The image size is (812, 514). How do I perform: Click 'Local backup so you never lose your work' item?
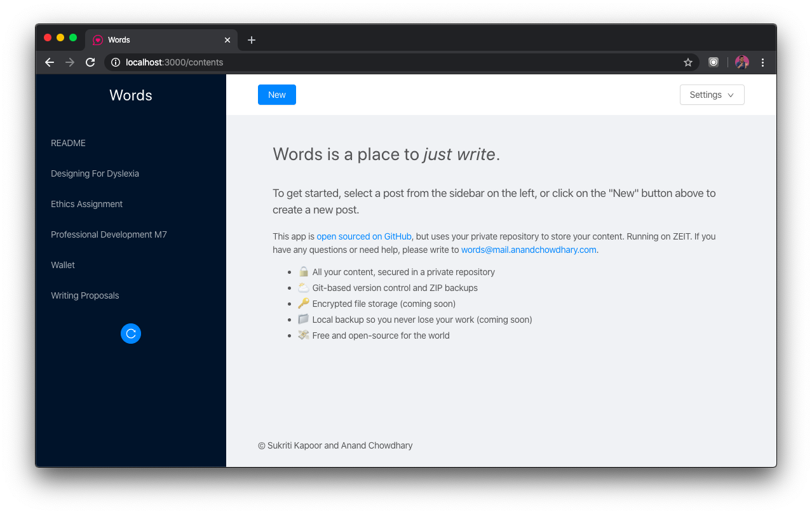tap(415, 320)
